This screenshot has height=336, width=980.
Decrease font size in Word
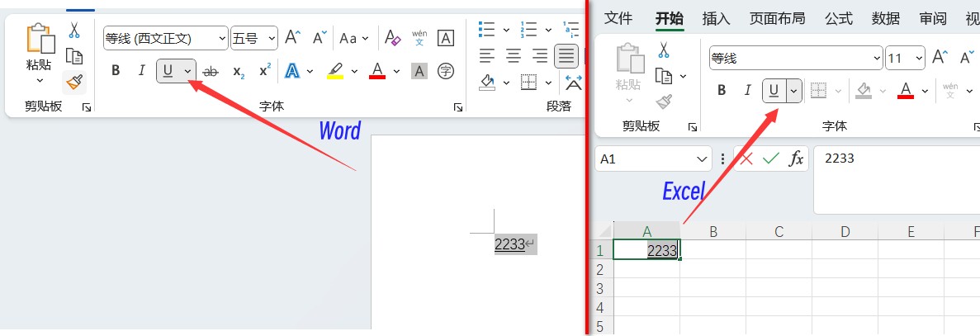click(320, 37)
